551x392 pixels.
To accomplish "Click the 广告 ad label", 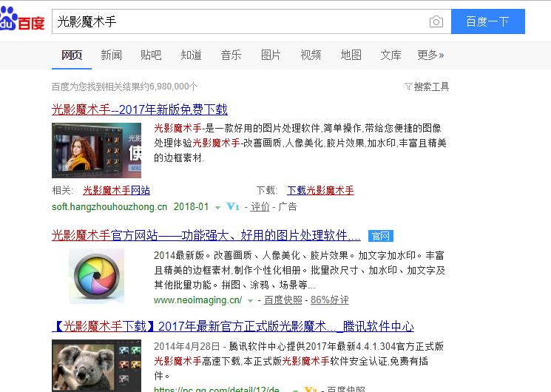I will (x=288, y=206).
